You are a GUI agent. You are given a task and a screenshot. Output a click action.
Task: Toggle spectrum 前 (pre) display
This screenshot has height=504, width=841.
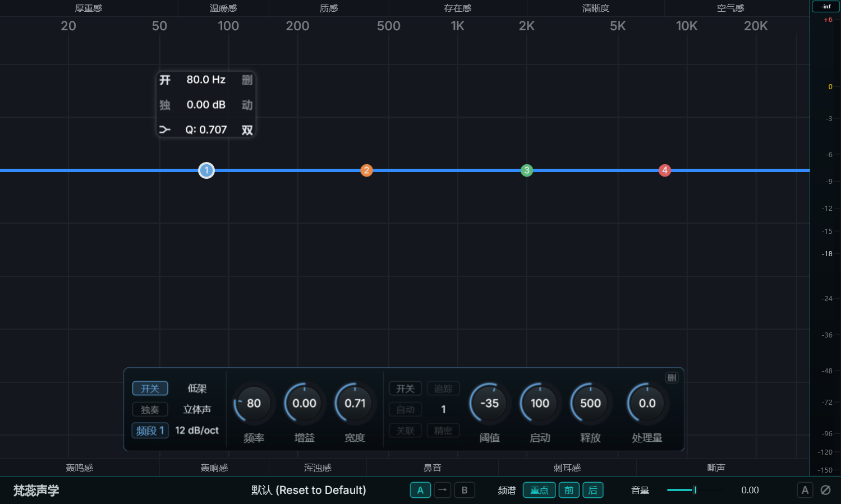(x=569, y=490)
